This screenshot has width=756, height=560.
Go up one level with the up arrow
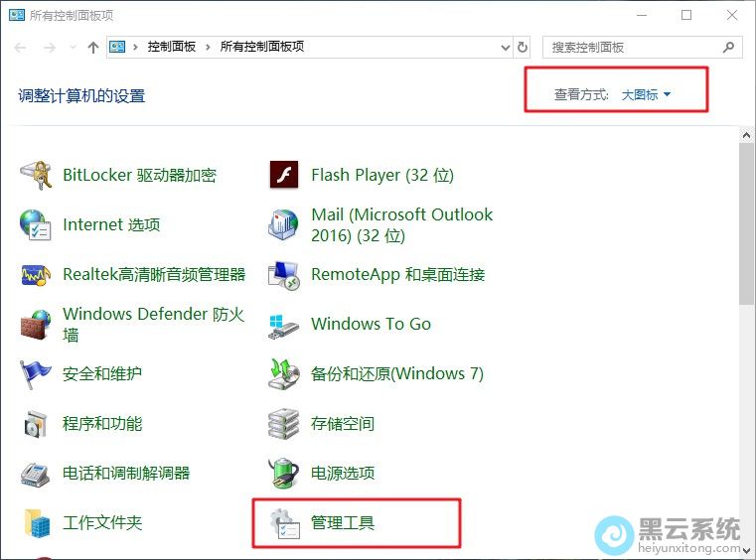click(x=93, y=48)
